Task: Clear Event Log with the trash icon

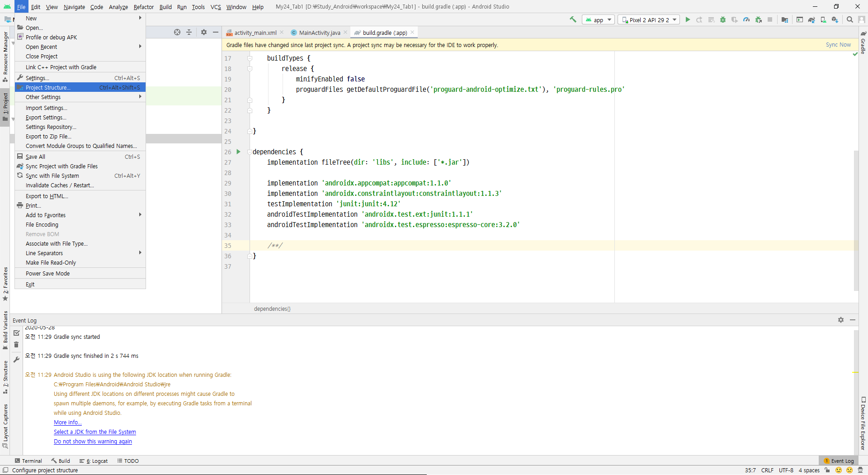Action: (17, 345)
